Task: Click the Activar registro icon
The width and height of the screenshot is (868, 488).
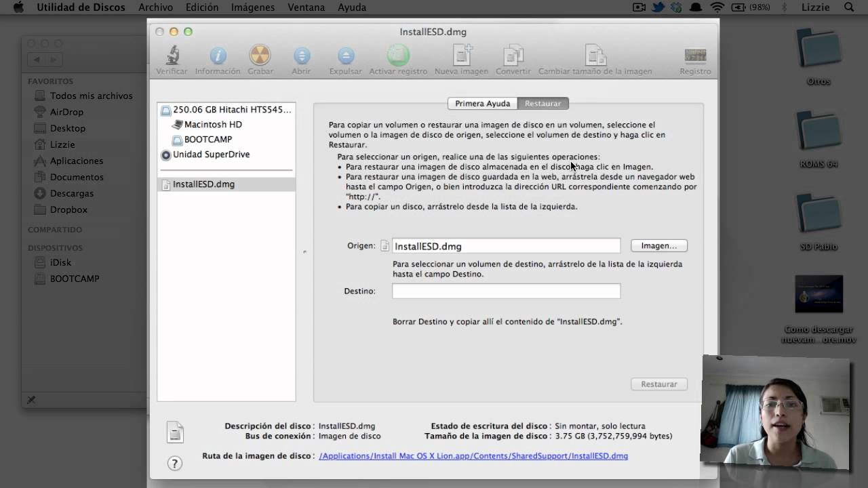Action: click(398, 56)
